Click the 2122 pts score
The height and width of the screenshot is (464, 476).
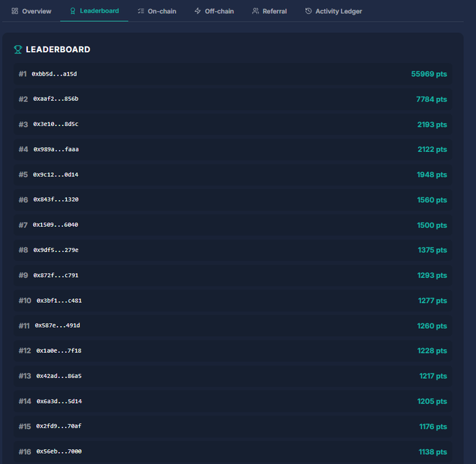[433, 149]
